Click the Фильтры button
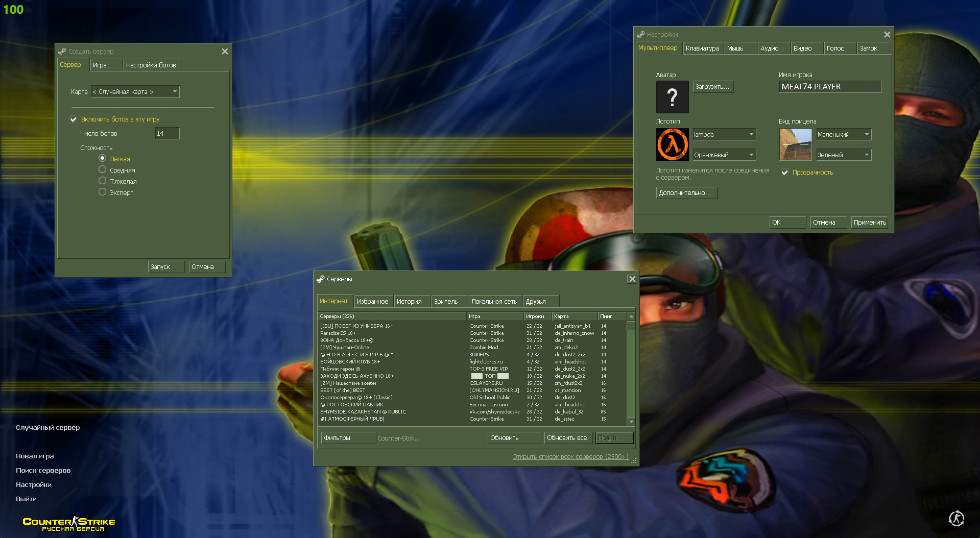Image resolution: width=980 pixels, height=538 pixels. tap(348, 438)
